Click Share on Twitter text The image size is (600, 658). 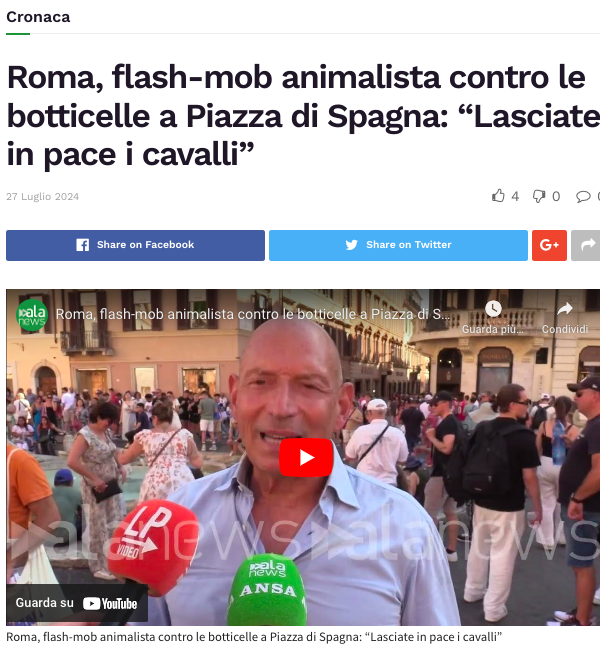[x=409, y=245]
